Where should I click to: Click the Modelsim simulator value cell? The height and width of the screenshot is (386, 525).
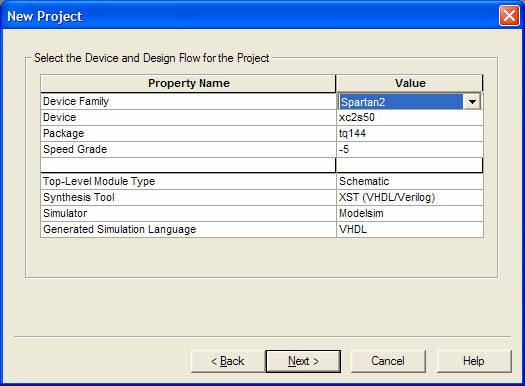click(x=409, y=214)
